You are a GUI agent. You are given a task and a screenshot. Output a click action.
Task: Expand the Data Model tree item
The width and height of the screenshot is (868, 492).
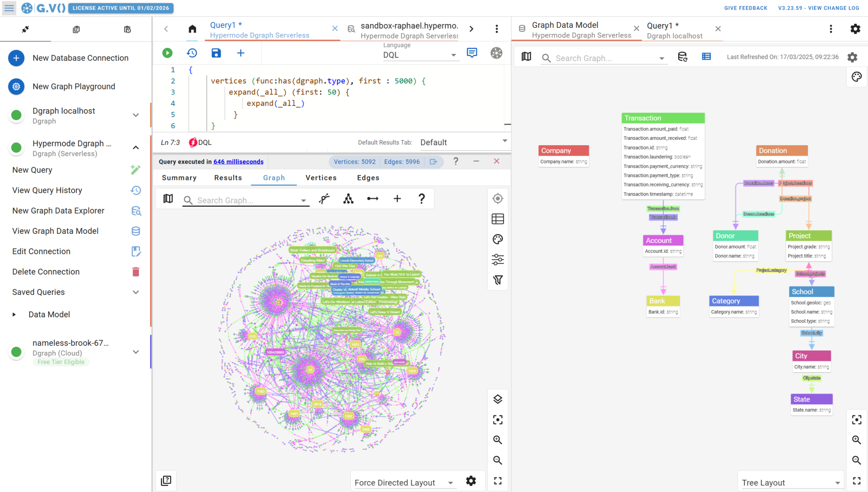point(14,314)
